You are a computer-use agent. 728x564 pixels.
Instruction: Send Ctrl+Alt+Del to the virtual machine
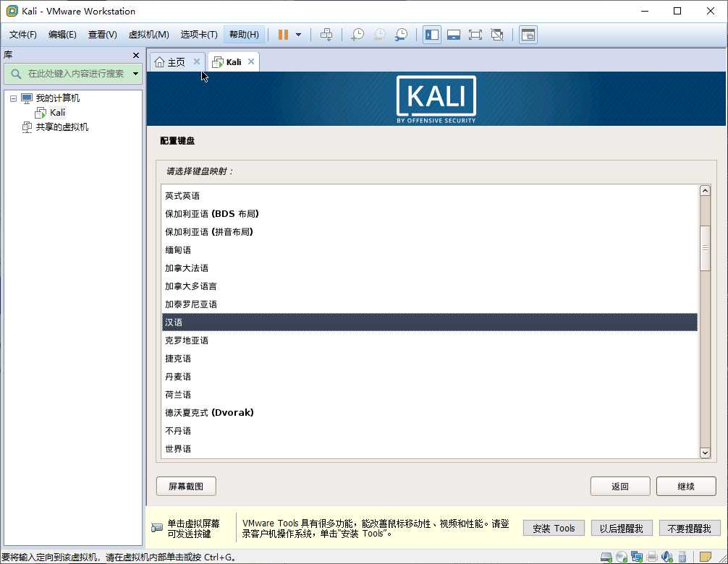(x=326, y=35)
